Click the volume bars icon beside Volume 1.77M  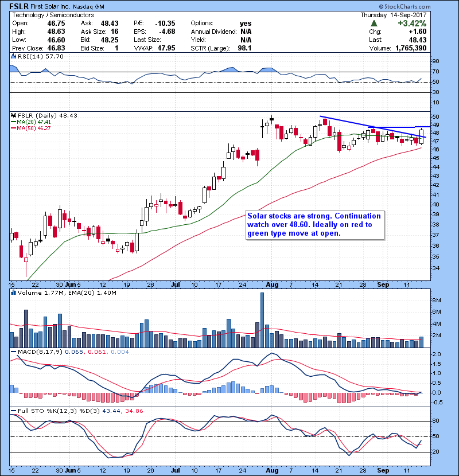coord(13,292)
